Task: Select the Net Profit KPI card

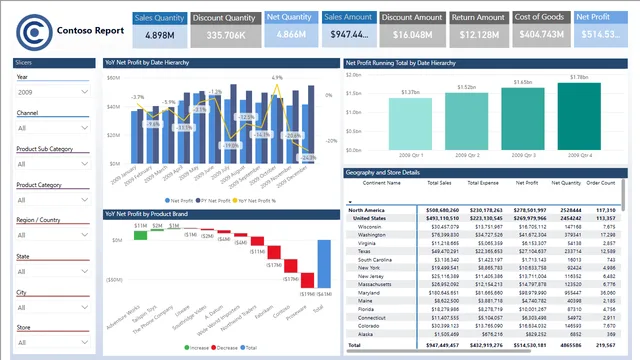Action: (601, 29)
